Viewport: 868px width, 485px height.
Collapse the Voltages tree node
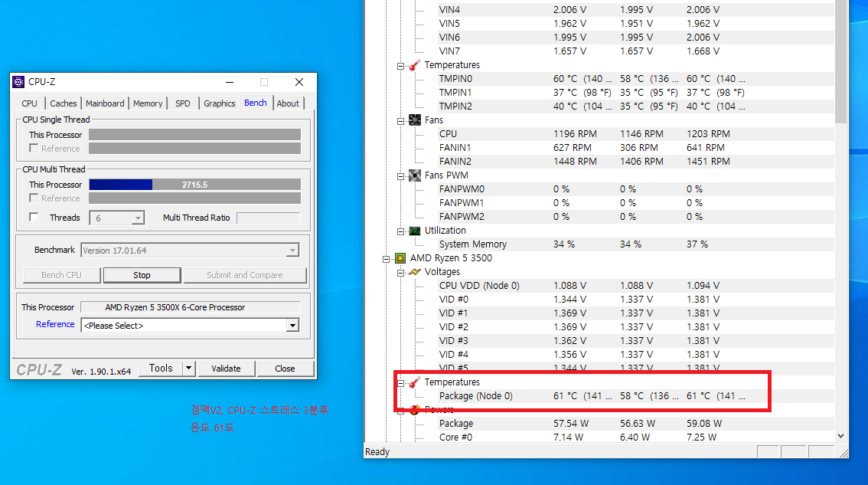[x=401, y=273]
